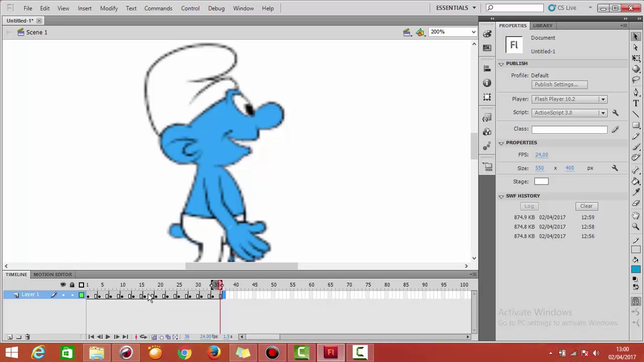The width and height of the screenshot is (644, 362).
Task: Open the ESSENTIALS workspace dropdown
Action: 456,8
